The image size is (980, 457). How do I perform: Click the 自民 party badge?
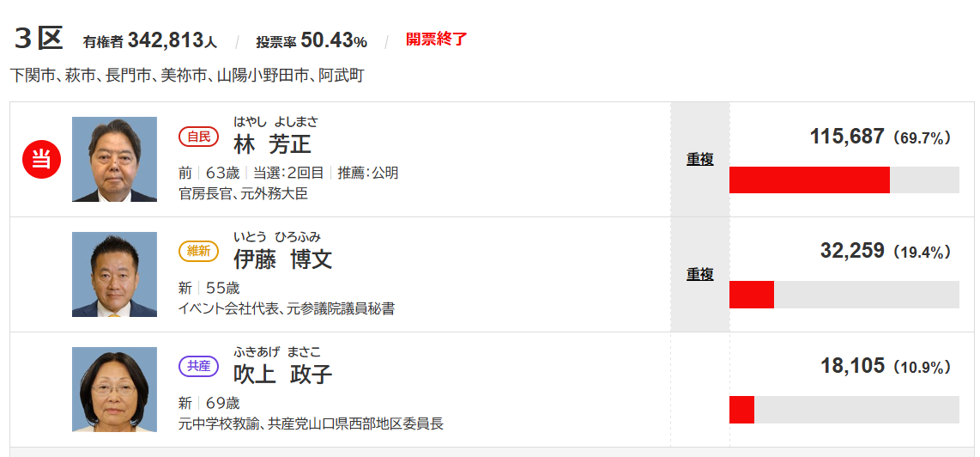tap(198, 137)
